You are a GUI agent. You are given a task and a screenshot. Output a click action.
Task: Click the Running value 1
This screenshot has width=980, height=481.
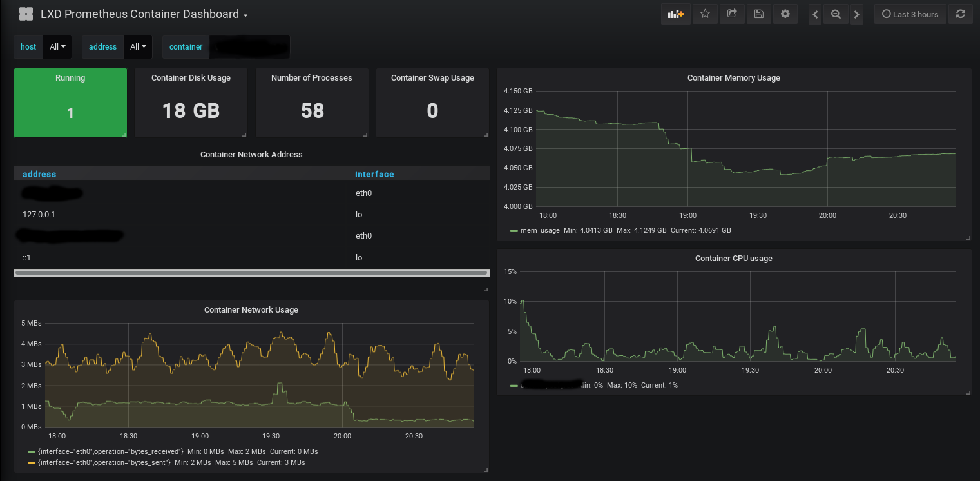coord(70,113)
